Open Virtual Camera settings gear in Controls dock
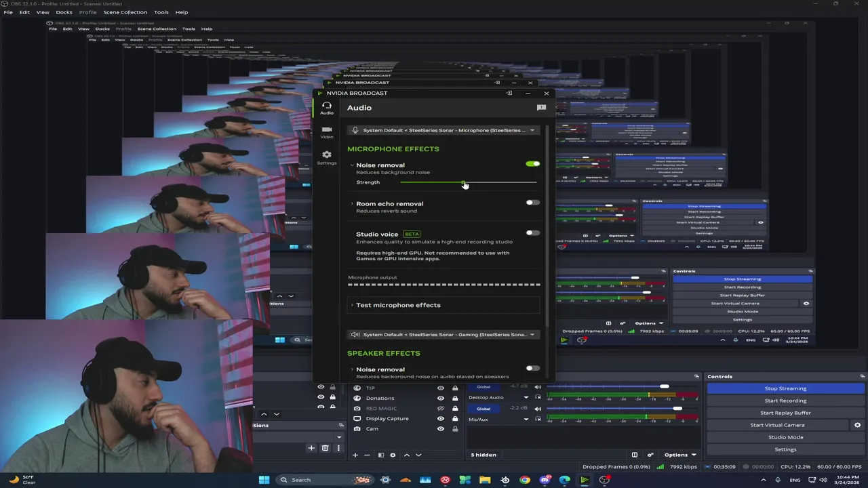This screenshot has height=488, width=868. (857, 425)
